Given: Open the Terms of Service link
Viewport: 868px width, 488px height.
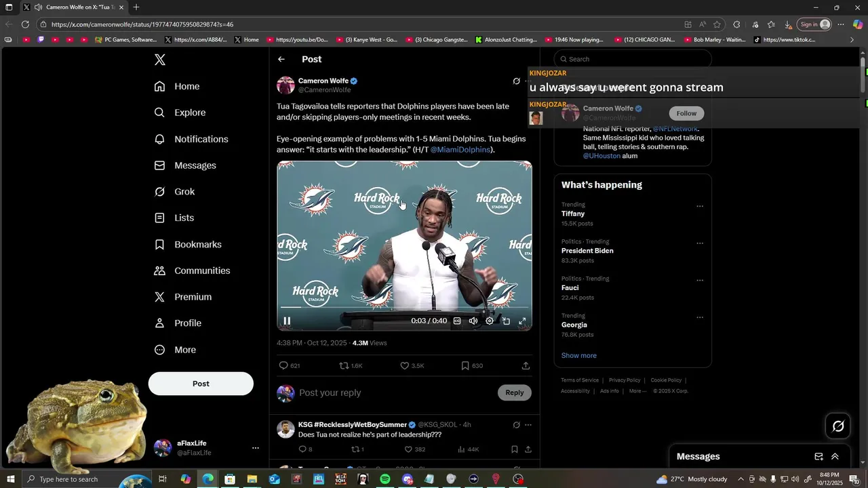Looking at the screenshot, I should pyautogui.click(x=580, y=380).
